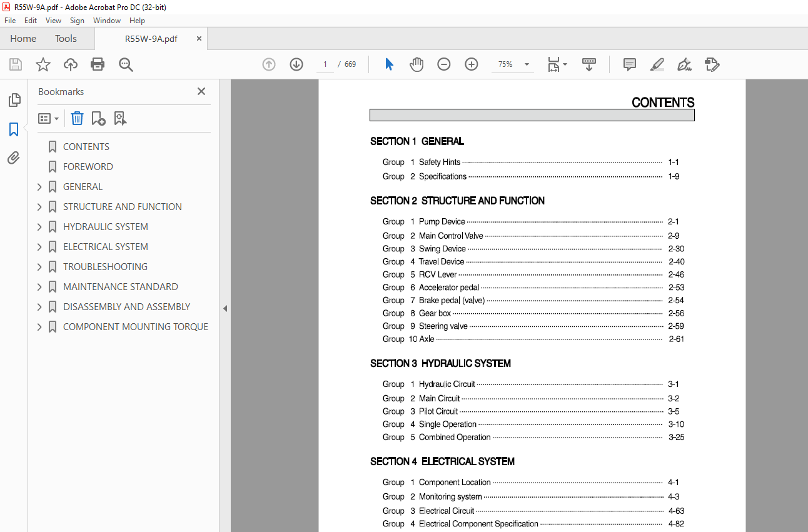Open the Sign document tool
This screenshot has width=808, height=532.
point(684,64)
